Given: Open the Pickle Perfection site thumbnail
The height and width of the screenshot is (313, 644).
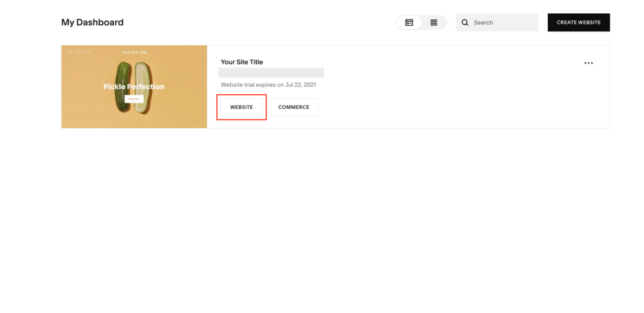Looking at the screenshot, I should (135, 87).
